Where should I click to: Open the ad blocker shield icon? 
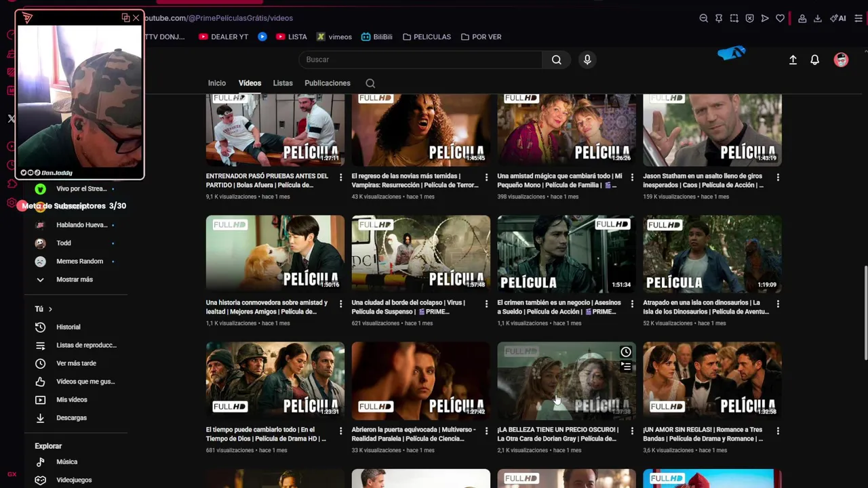pos(749,18)
